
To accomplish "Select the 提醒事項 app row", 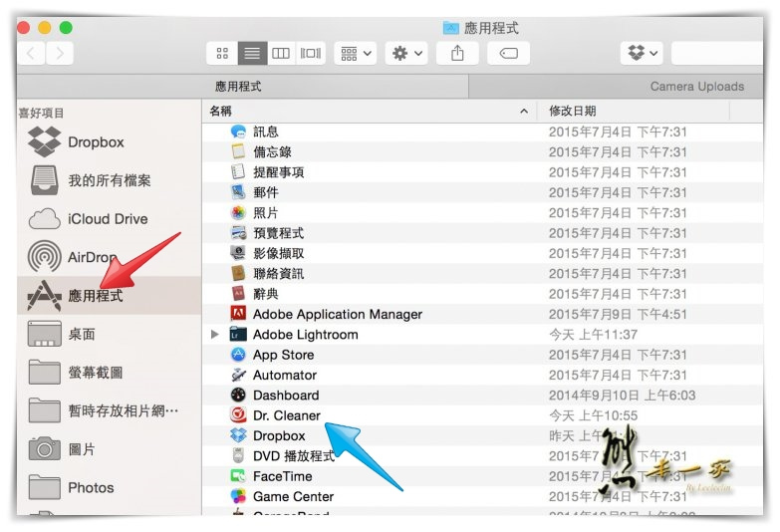I will point(482,172).
